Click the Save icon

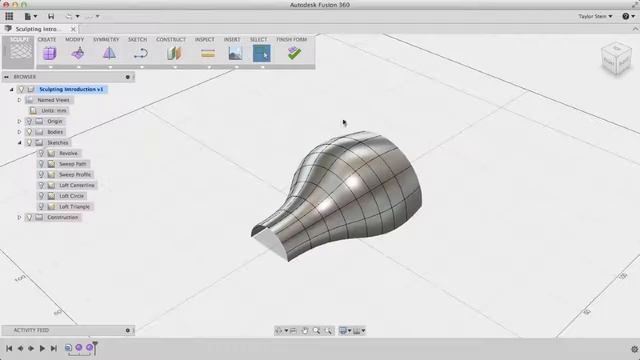51,16
